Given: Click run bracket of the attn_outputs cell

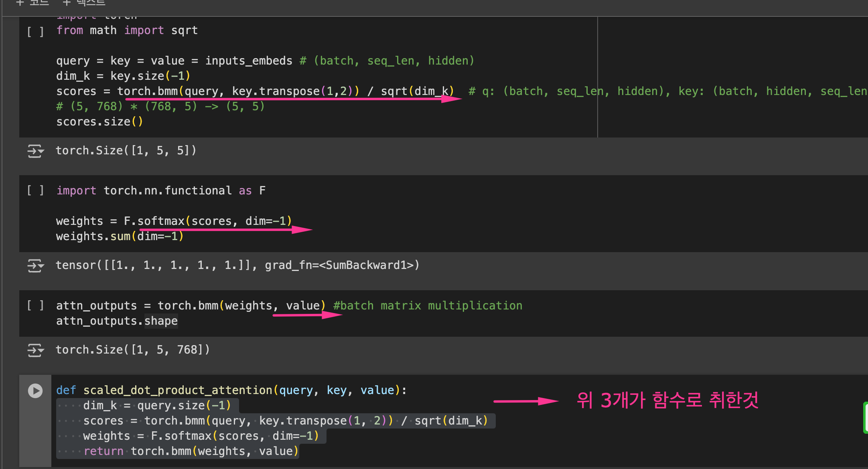Looking at the screenshot, I should point(35,305).
